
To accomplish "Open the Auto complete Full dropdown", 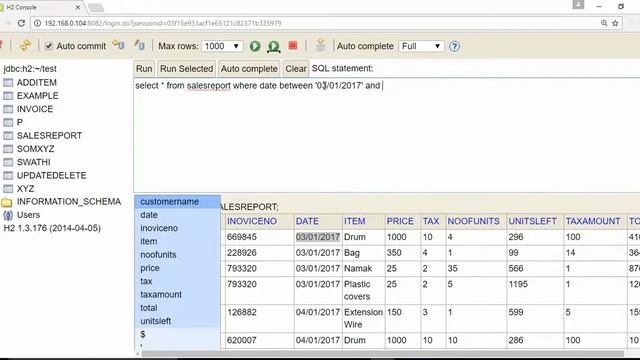I will [421, 46].
